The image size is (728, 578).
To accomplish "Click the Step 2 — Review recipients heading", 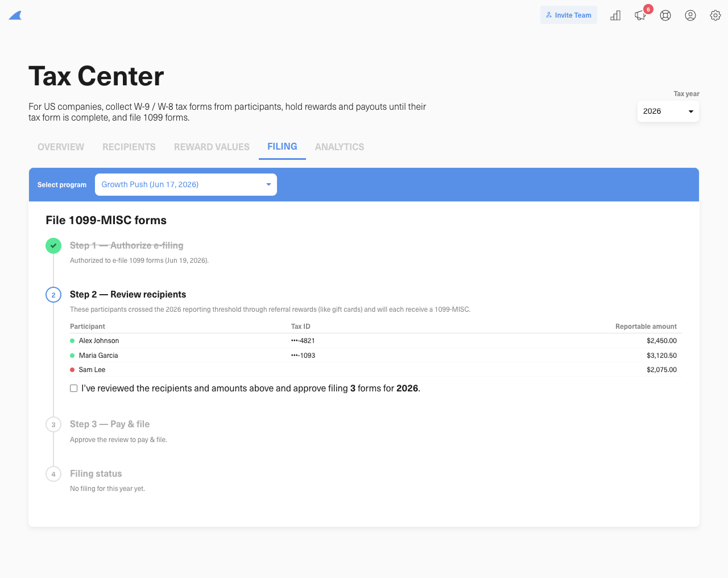I will tap(128, 295).
